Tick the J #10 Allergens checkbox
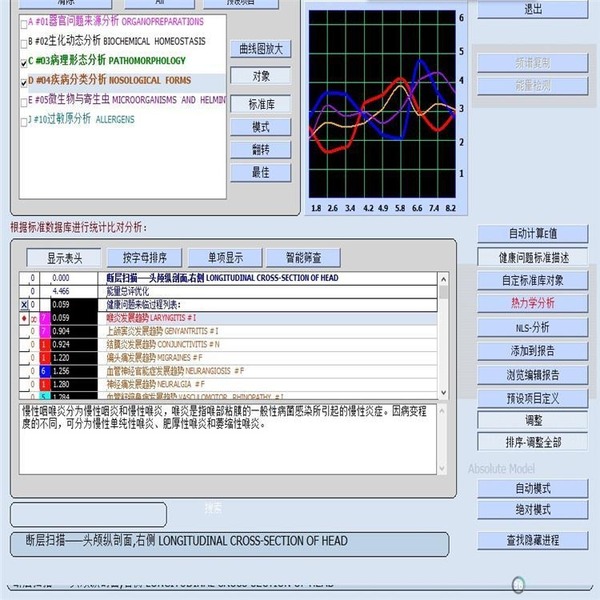The image size is (600, 600). pos(24,120)
